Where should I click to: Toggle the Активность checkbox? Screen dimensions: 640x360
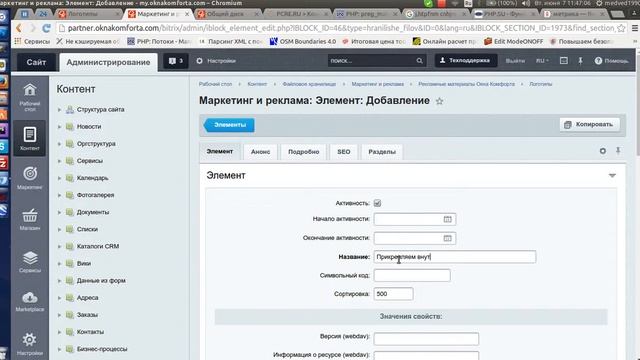click(x=377, y=203)
